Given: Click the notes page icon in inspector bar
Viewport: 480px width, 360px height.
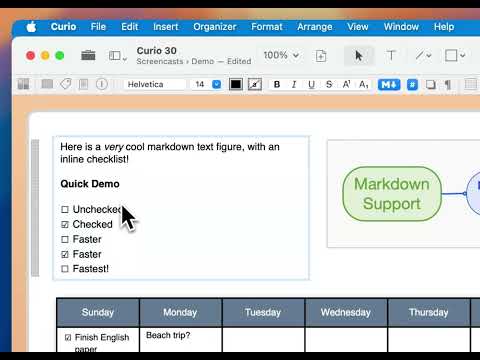Looking at the screenshot, I should [84, 84].
